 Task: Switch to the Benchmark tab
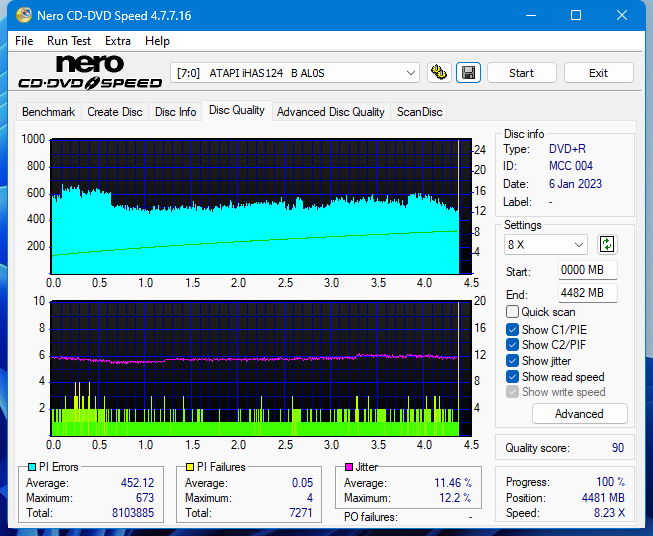click(49, 112)
